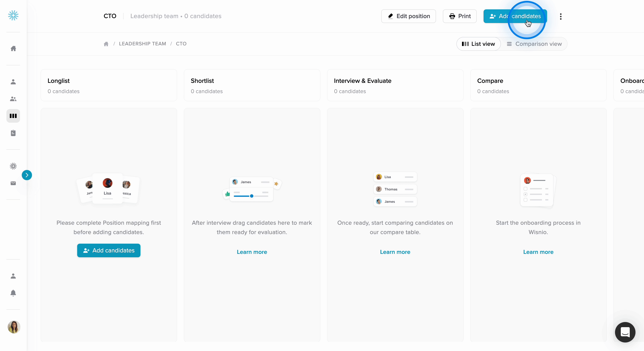Click the breadcrumb LEADERSHIP TEAM link
644x351 pixels.
pos(143,44)
